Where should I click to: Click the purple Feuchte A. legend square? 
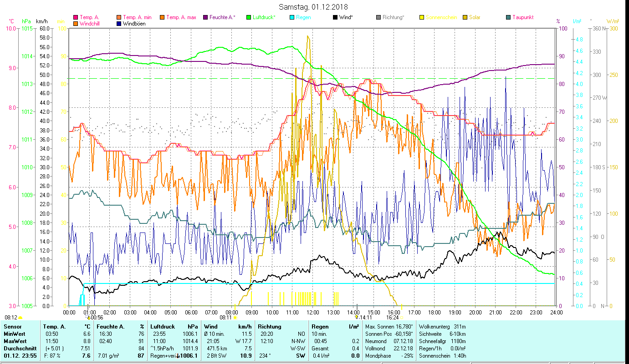point(206,18)
